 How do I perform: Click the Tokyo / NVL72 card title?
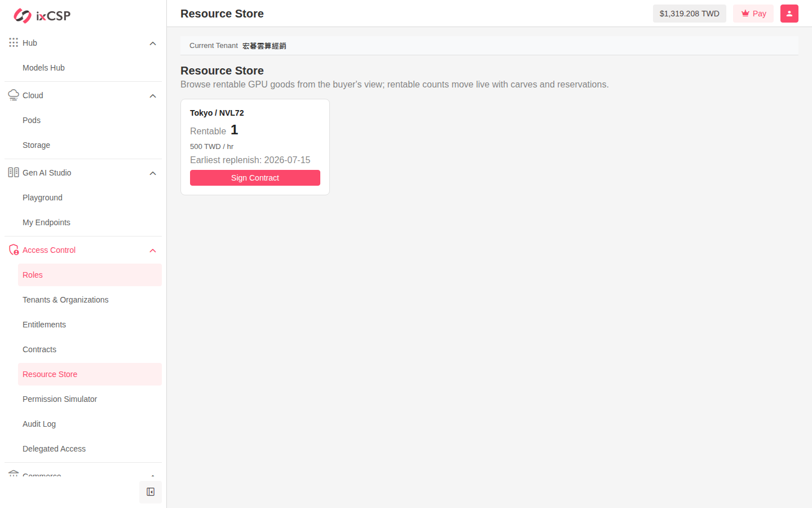click(x=217, y=113)
